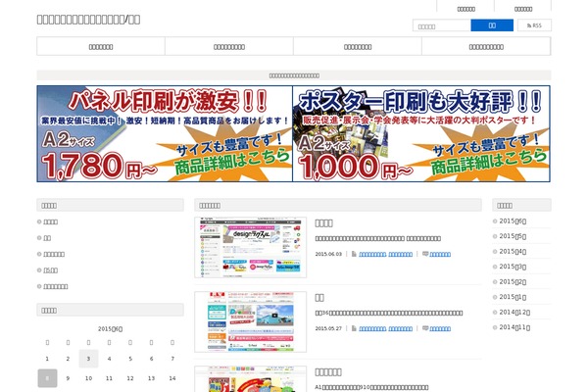This screenshot has width=588, height=392.
Task: Open the partially visible third post thumbnail
Action: pos(251,379)
